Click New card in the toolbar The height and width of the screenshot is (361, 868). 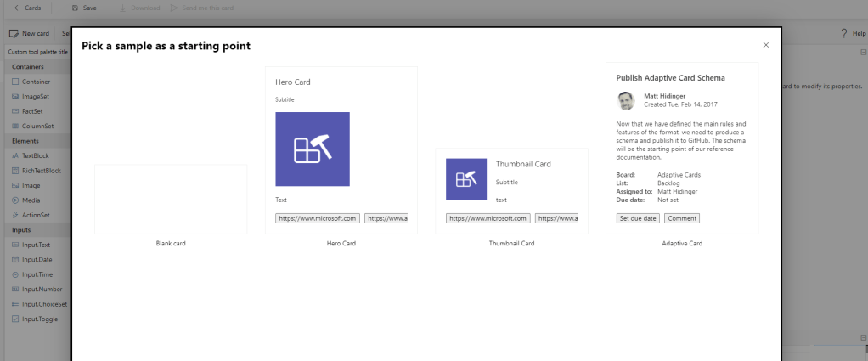(x=29, y=33)
